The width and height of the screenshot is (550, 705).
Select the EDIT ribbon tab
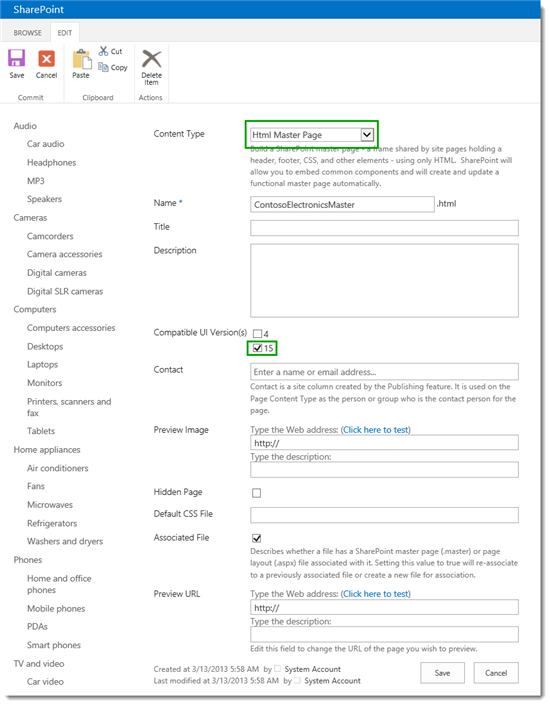(x=65, y=33)
